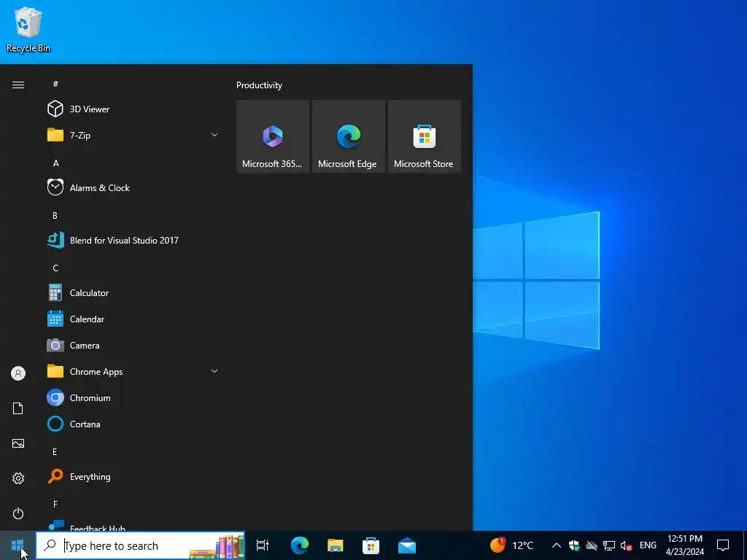The width and height of the screenshot is (747, 560).
Task: Open the user account icon
Action: [x=18, y=373]
